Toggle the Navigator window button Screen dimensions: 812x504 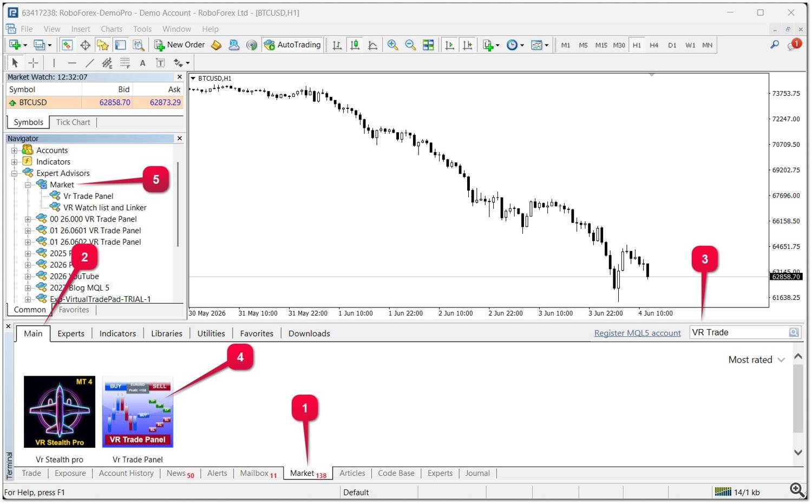coord(103,45)
